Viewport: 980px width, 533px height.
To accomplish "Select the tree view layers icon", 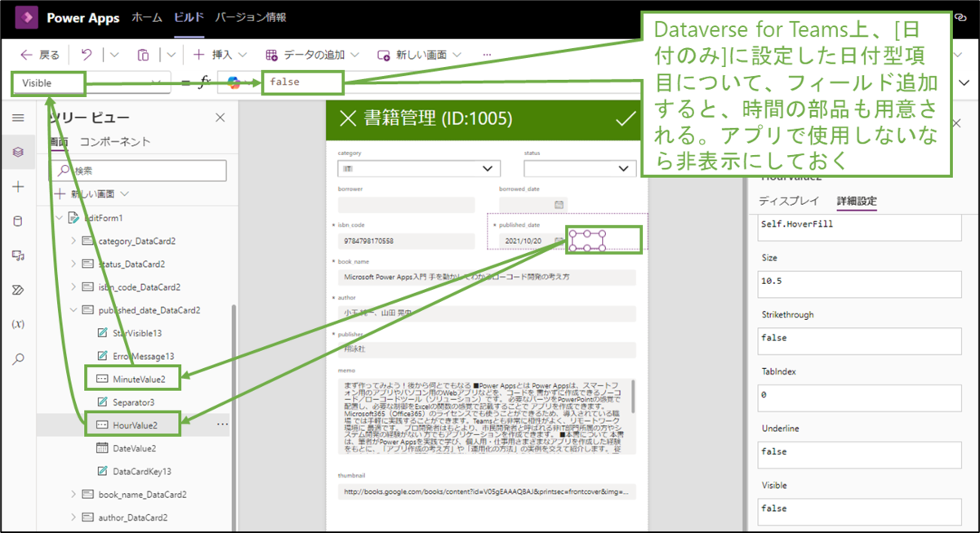I will tap(18, 153).
